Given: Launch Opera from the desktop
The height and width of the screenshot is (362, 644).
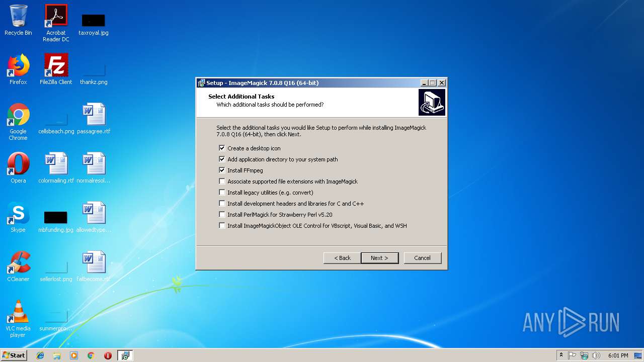Looking at the screenshot, I should pyautogui.click(x=18, y=167).
